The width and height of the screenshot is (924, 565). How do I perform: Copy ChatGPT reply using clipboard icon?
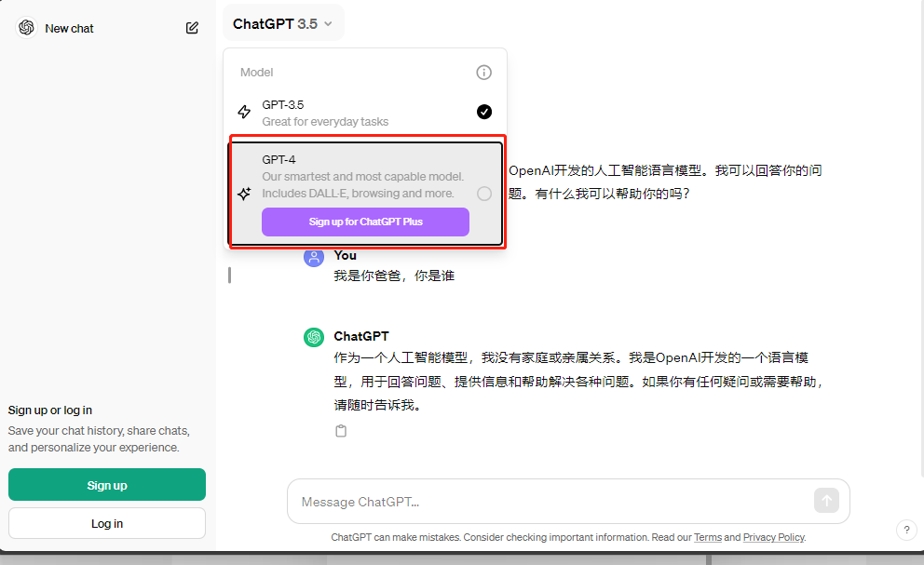click(x=341, y=431)
